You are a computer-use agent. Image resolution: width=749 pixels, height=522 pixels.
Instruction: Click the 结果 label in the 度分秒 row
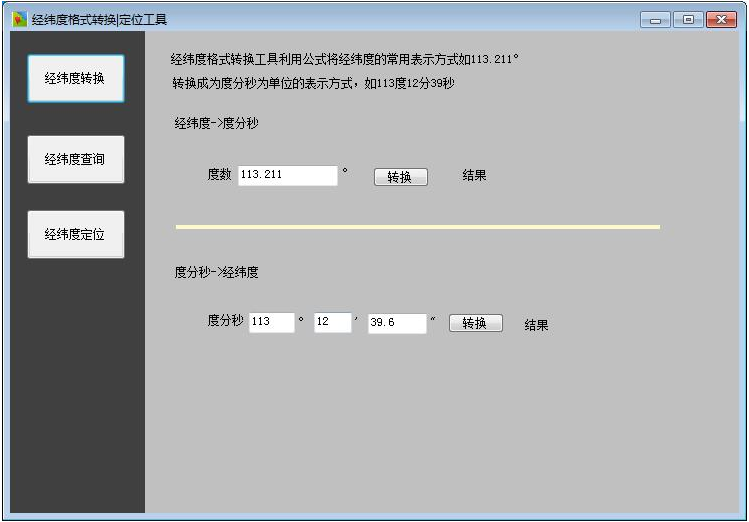(x=536, y=325)
